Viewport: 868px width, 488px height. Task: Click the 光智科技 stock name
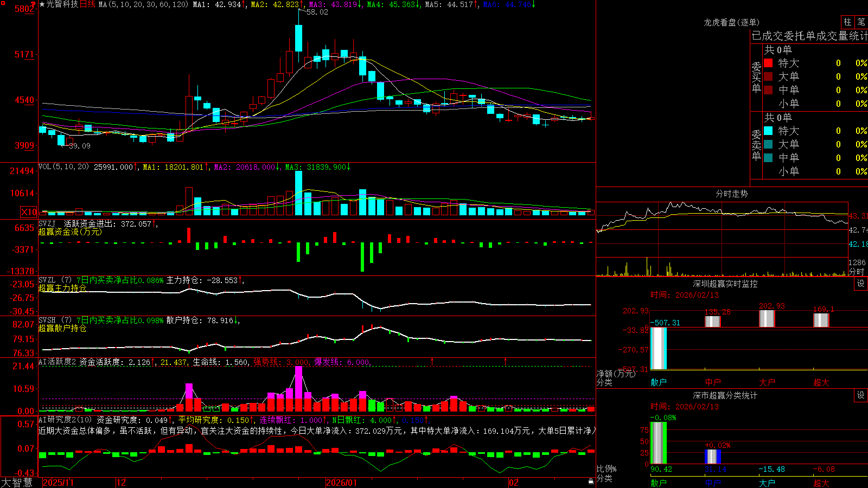click(62, 4)
